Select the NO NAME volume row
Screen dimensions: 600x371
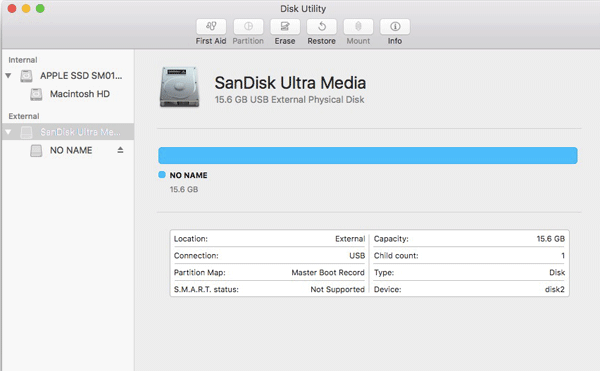(x=68, y=150)
